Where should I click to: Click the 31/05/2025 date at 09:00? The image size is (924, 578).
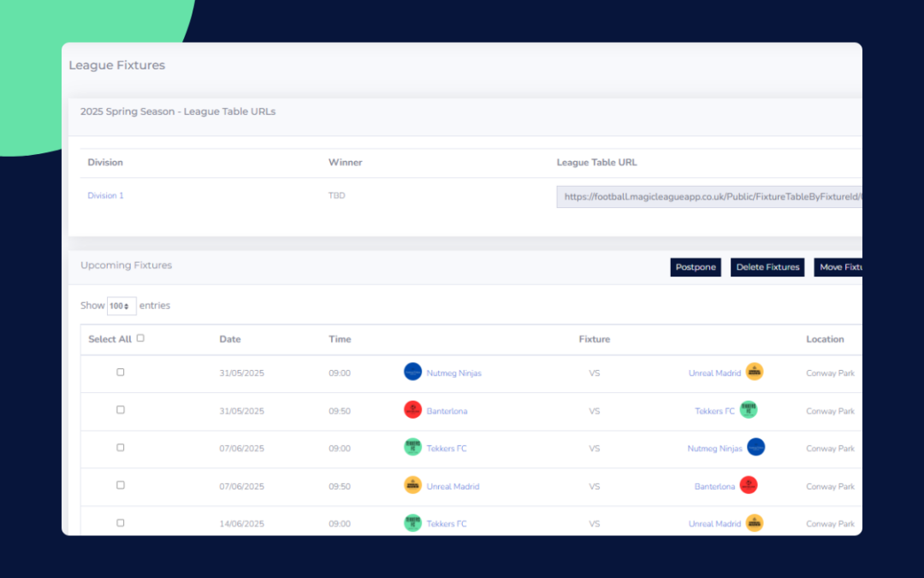coord(241,373)
